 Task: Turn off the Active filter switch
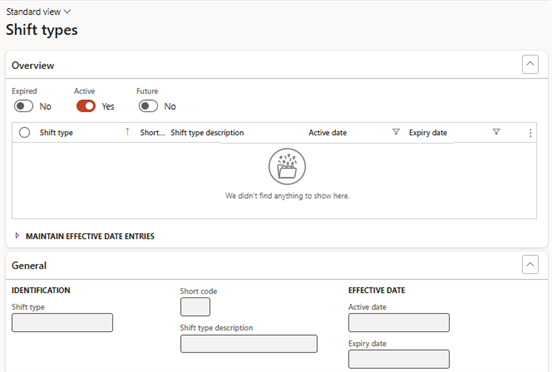(x=86, y=106)
